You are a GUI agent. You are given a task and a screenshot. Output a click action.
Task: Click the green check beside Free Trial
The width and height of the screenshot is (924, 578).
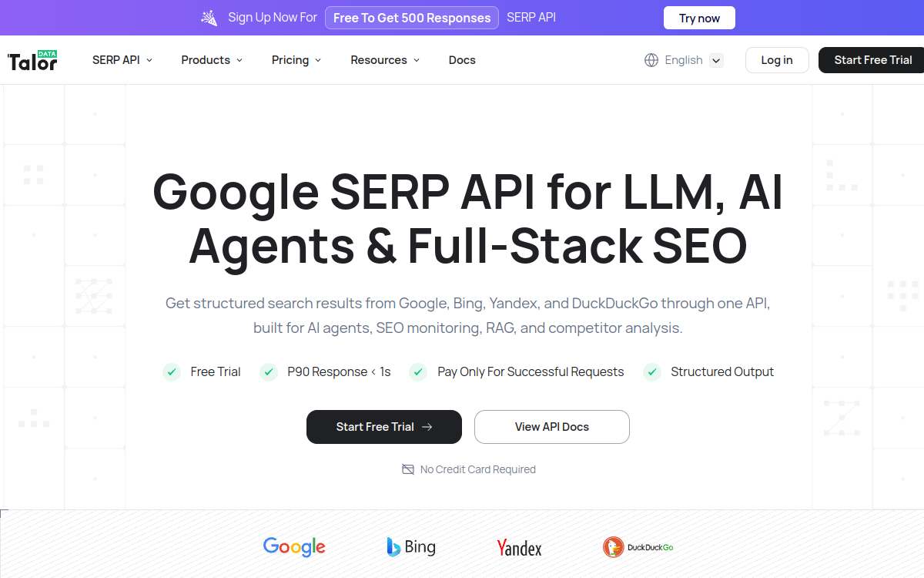pyautogui.click(x=171, y=372)
